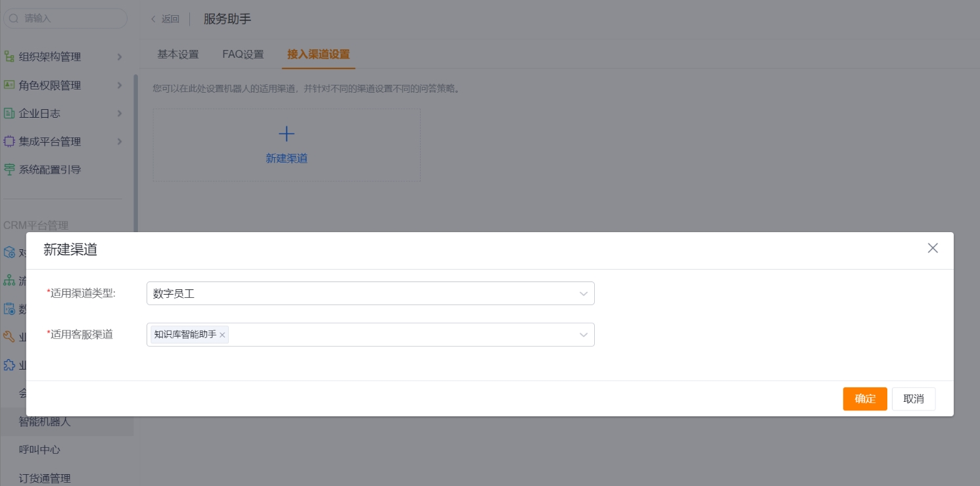Open 呼叫中心 in sidebar
The height and width of the screenshot is (486, 980).
39,450
